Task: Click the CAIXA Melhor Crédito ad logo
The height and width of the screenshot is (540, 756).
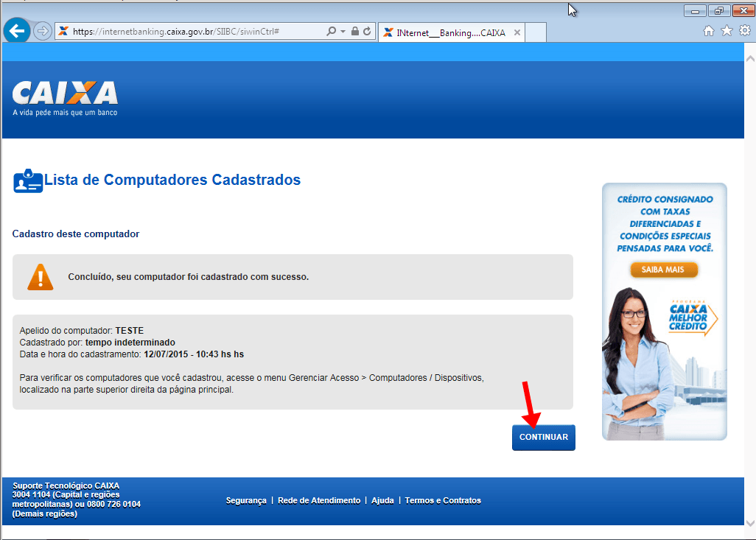Action: pyautogui.click(x=693, y=317)
